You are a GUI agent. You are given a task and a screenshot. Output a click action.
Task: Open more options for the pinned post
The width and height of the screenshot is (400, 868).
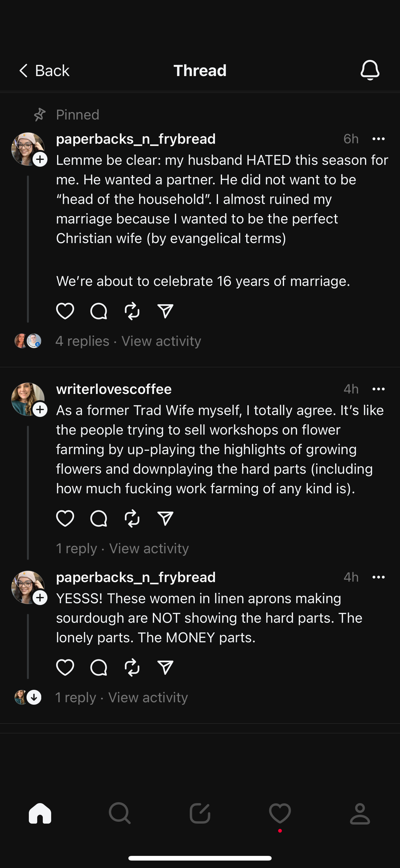[x=379, y=139]
